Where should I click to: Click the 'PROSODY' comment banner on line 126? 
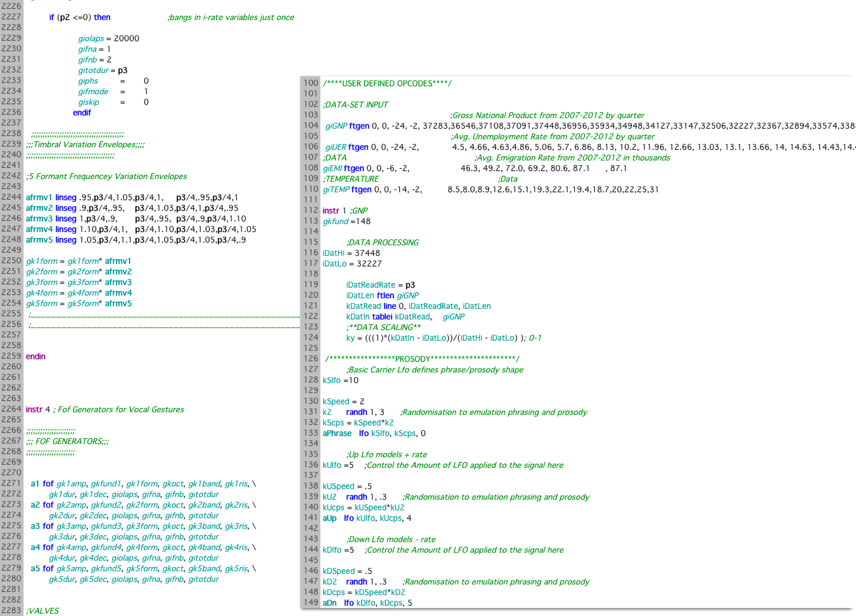click(422, 359)
